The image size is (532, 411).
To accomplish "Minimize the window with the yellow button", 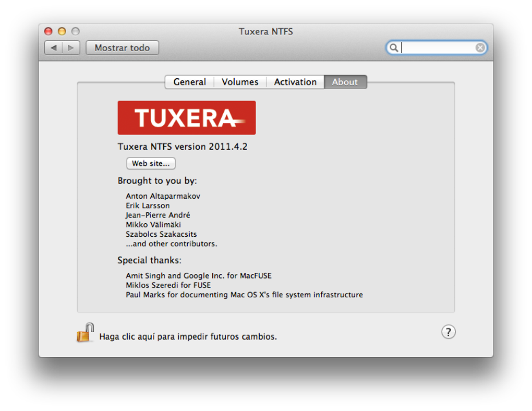I will pyautogui.click(x=62, y=32).
